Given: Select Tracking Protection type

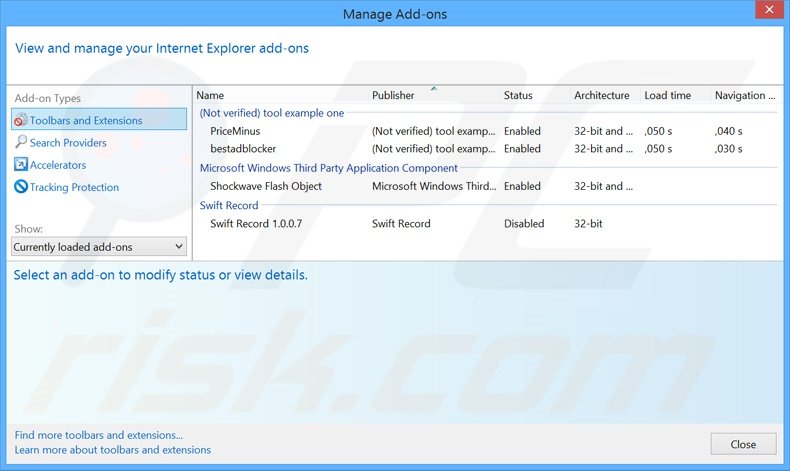Looking at the screenshot, I should (x=74, y=187).
